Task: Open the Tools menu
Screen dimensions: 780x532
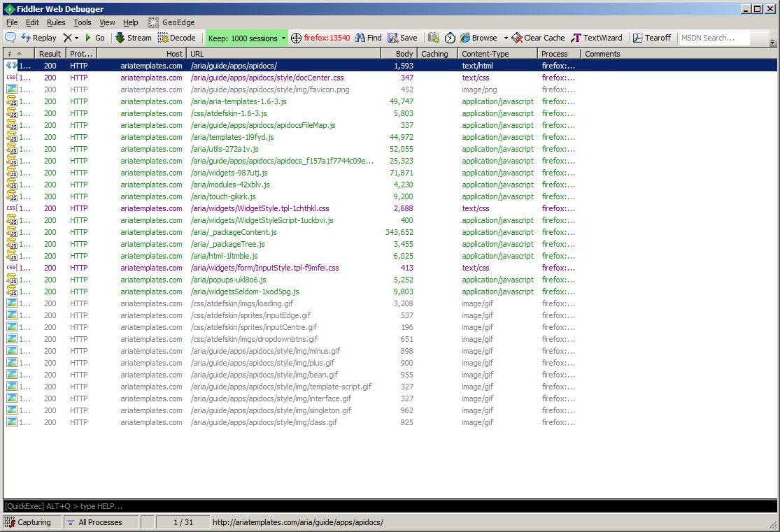Action: click(x=83, y=22)
